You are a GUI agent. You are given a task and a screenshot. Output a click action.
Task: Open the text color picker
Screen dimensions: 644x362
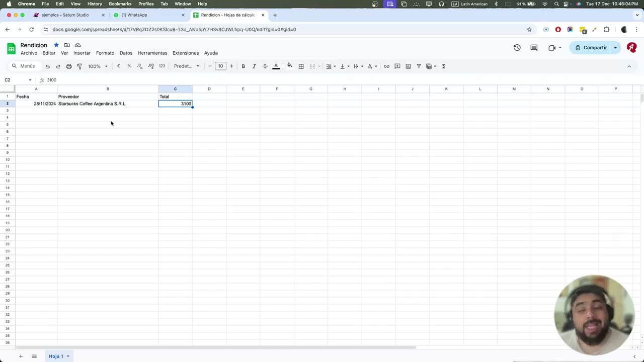[x=276, y=66]
